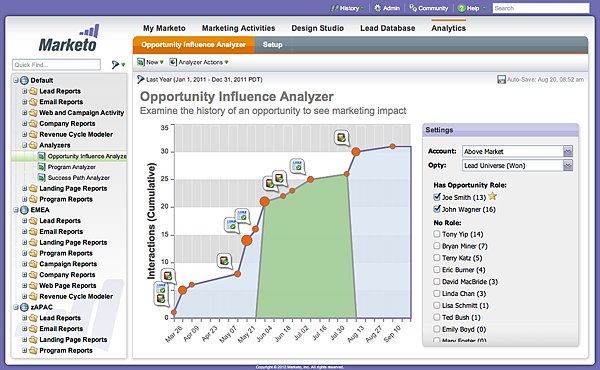Check Terry Katz (5) checkbox
The image size is (600, 370).
pos(437,257)
